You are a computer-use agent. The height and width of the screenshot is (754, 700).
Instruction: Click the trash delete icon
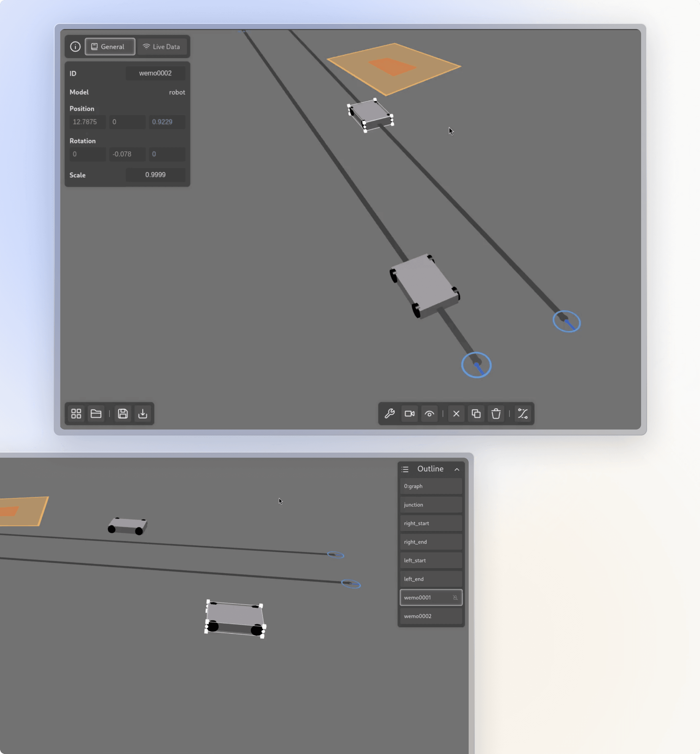pyautogui.click(x=496, y=413)
